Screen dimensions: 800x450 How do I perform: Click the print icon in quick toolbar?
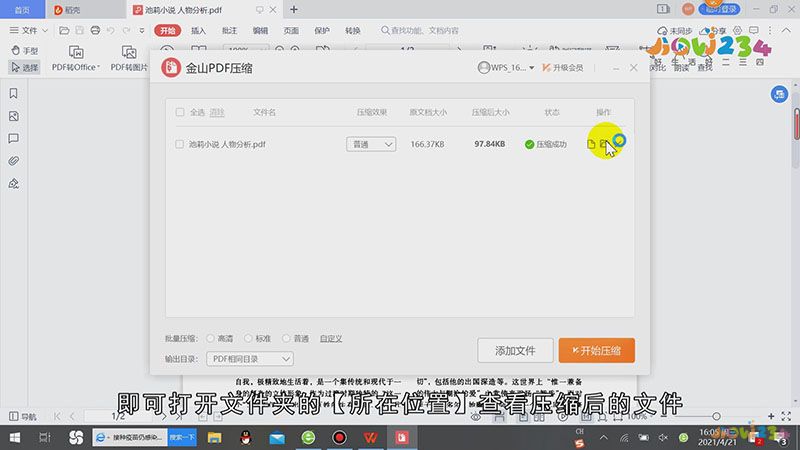[x=95, y=31]
